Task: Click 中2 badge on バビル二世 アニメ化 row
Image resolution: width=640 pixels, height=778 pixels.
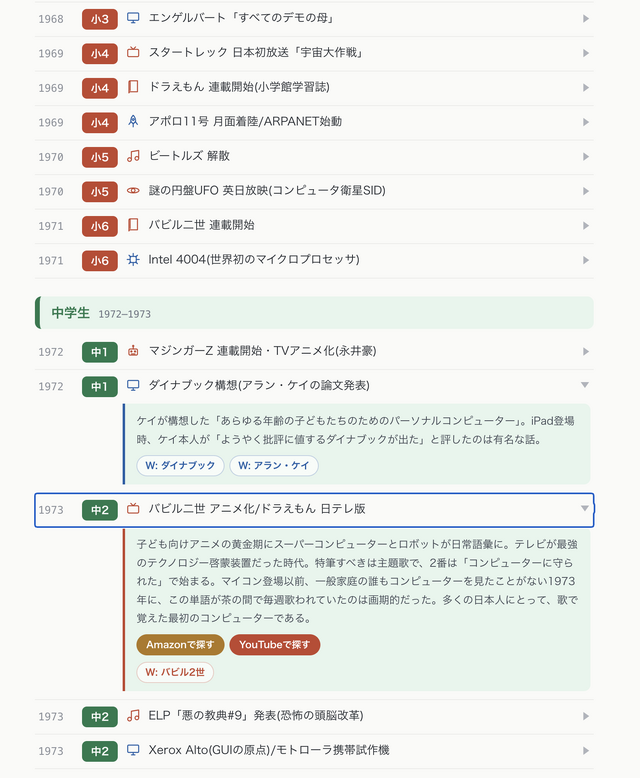Action: click(100, 510)
